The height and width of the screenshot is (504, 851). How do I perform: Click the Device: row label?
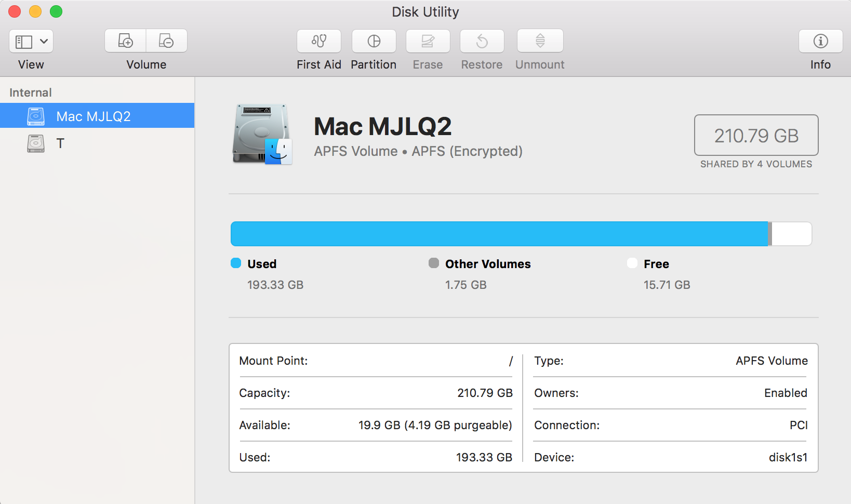554,457
